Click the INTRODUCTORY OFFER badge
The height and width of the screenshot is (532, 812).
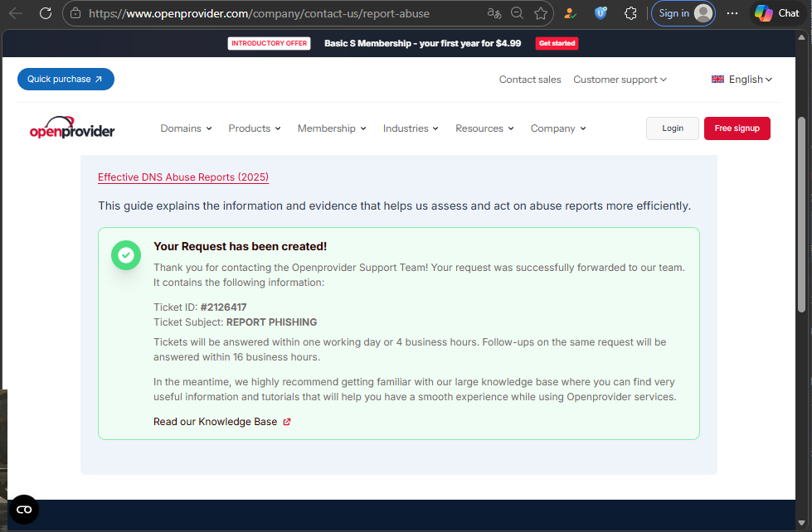click(269, 43)
